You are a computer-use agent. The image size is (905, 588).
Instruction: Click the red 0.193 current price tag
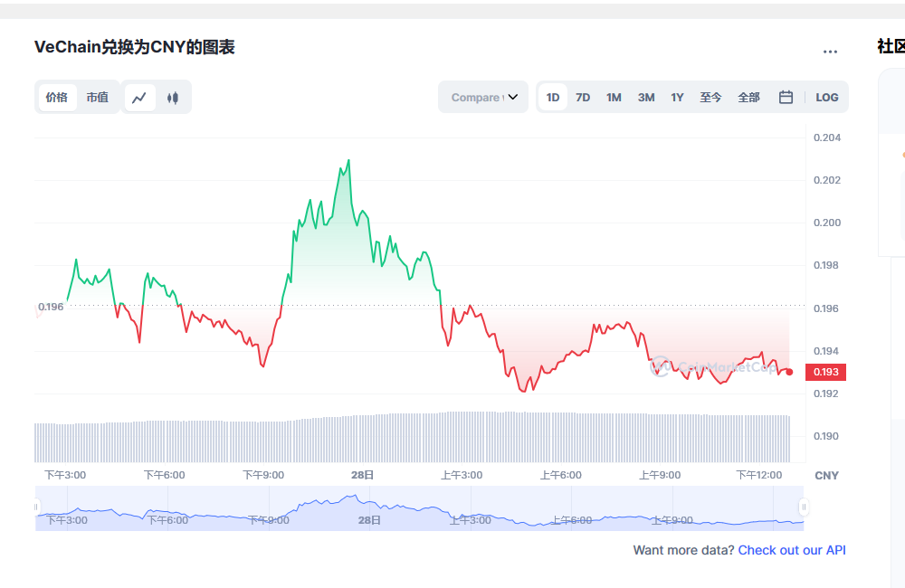825,372
